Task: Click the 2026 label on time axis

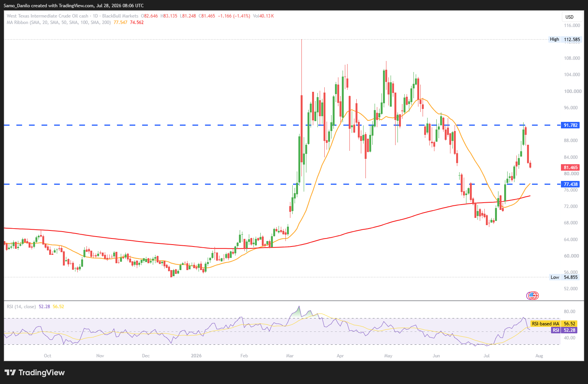Action: point(196,356)
